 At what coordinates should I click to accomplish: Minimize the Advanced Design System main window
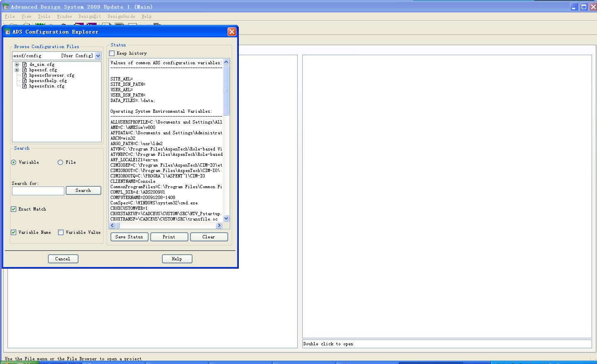(x=574, y=7)
